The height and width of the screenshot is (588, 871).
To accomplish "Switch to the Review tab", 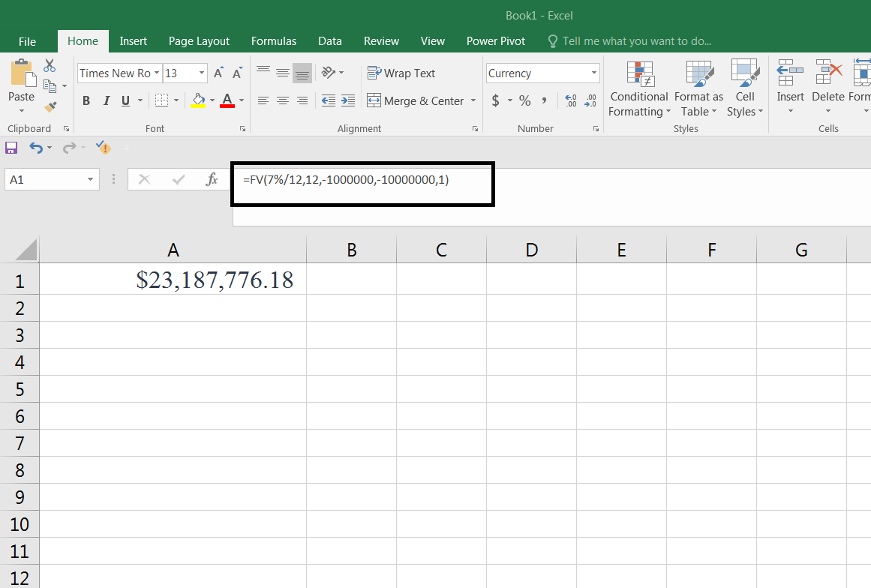I will tap(381, 41).
